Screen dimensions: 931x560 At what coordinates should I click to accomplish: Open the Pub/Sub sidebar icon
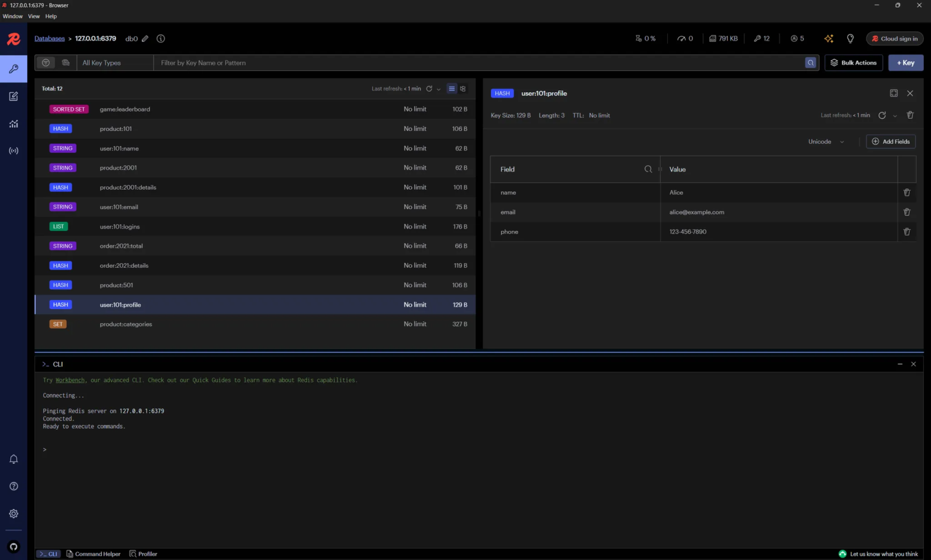coord(13,150)
